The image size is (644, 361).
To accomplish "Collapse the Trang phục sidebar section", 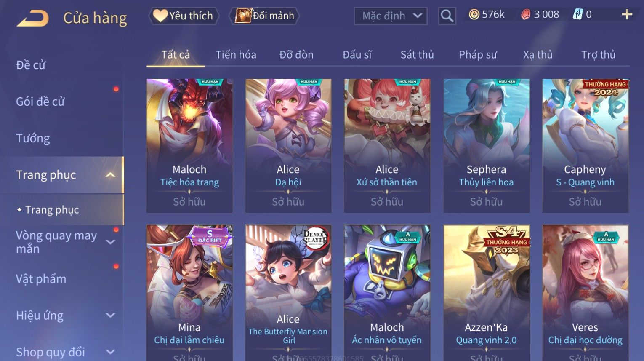I will (110, 175).
